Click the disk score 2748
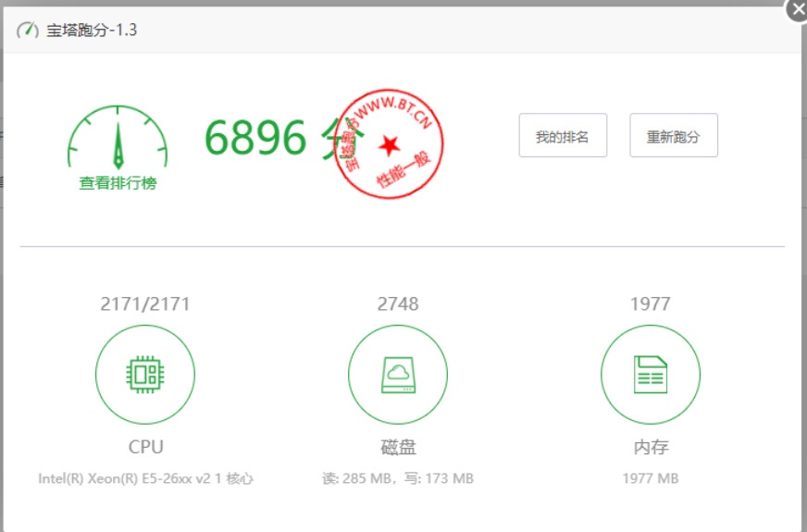The height and width of the screenshot is (532, 807). point(398,304)
